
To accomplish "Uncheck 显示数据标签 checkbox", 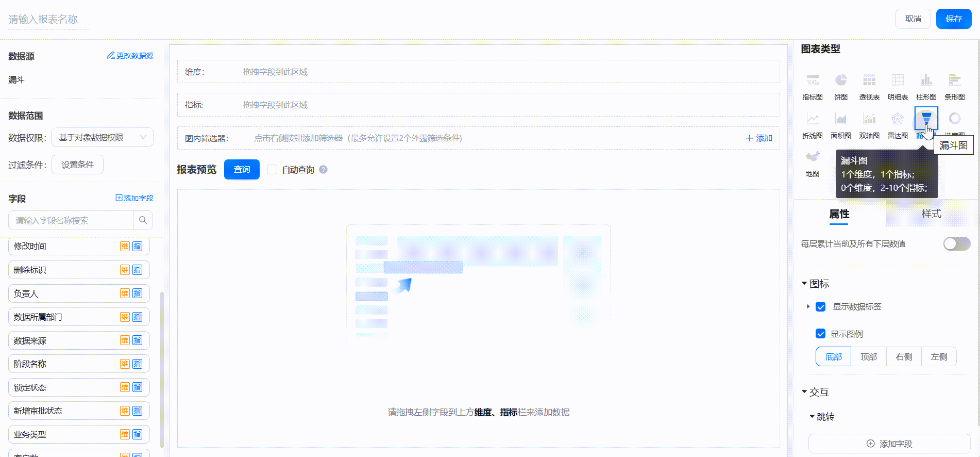I will (x=821, y=307).
